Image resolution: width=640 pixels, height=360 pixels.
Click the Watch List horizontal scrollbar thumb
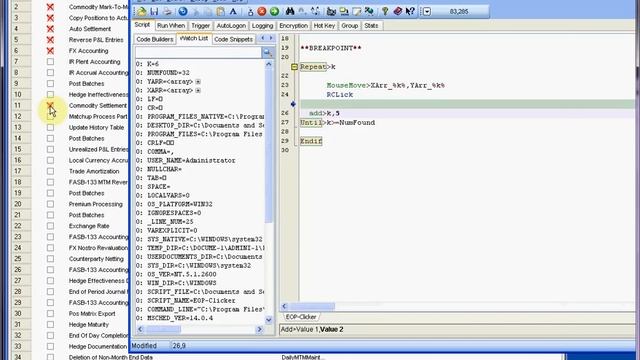pos(164,329)
